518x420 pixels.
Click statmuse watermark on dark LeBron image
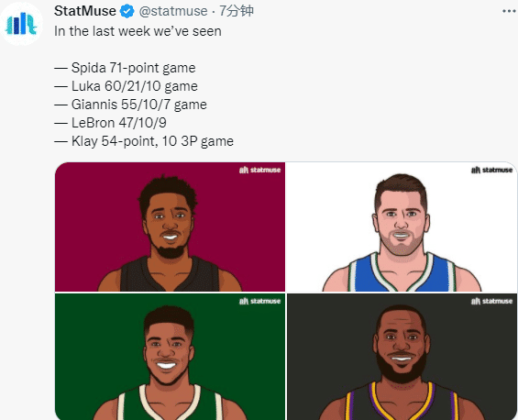pos(491,301)
